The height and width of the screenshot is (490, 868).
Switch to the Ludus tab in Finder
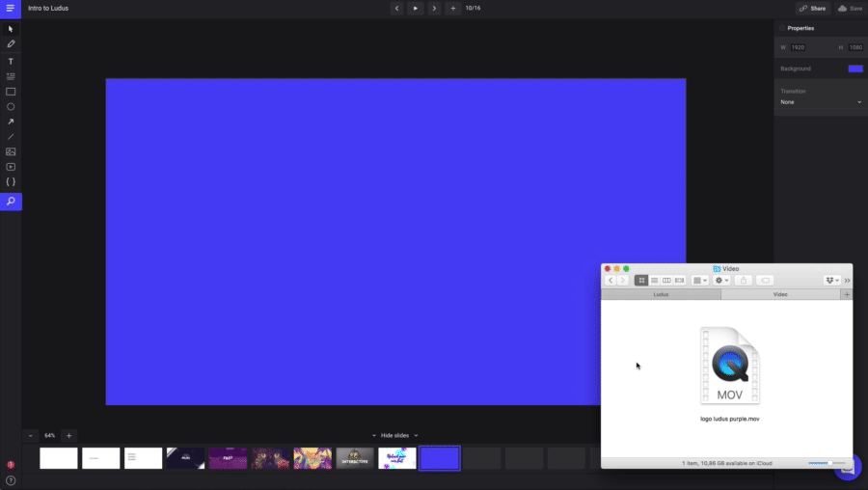pos(661,294)
